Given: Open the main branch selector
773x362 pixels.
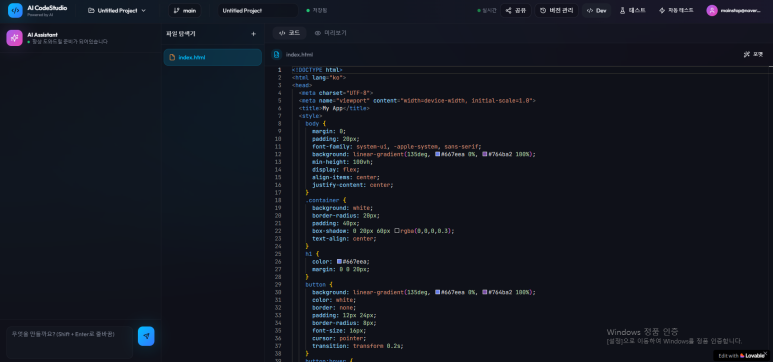Looking at the screenshot, I should coord(185,10).
